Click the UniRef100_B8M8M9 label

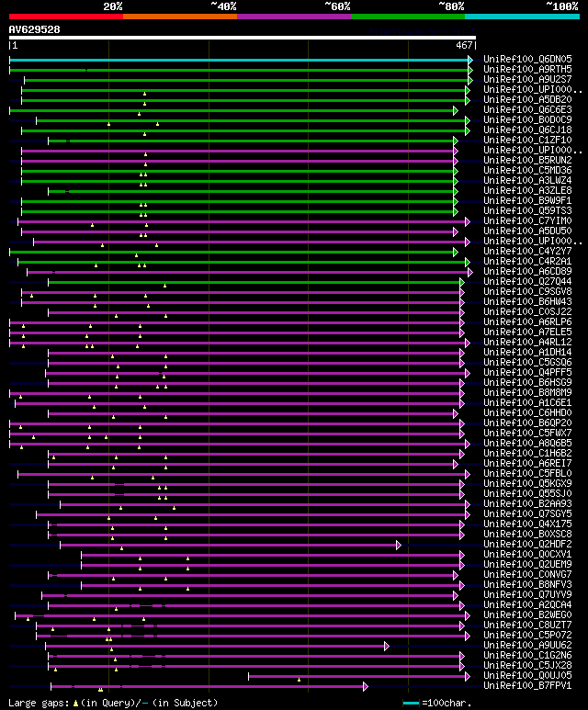click(x=527, y=392)
